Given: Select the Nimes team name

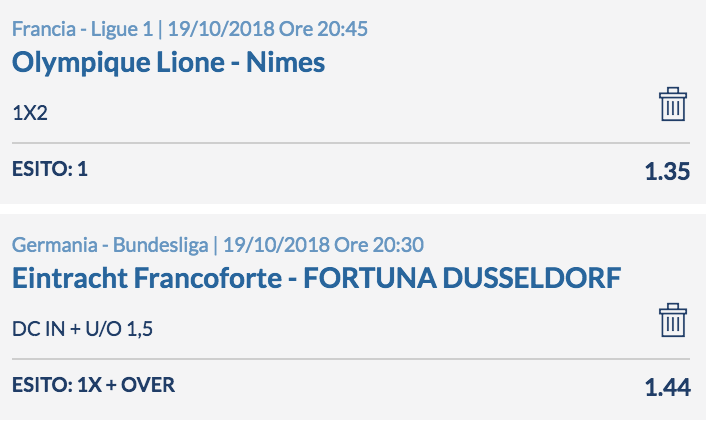Looking at the screenshot, I should tap(285, 62).
